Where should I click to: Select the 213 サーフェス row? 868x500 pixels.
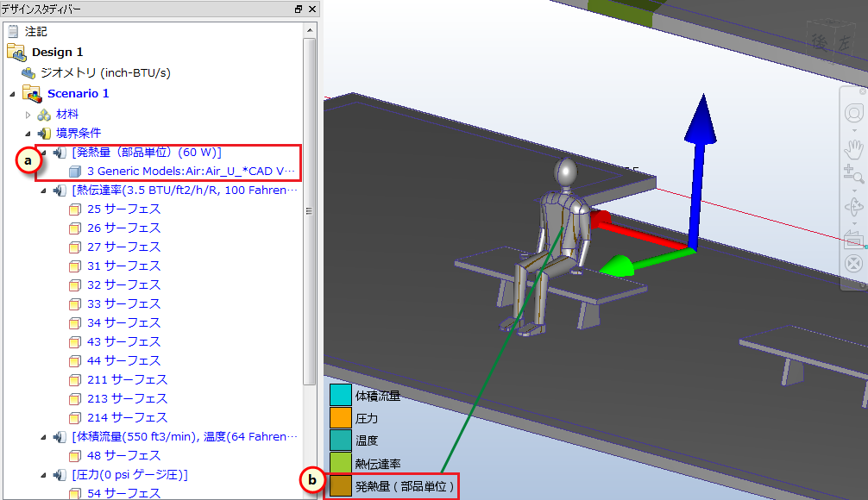point(118,399)
